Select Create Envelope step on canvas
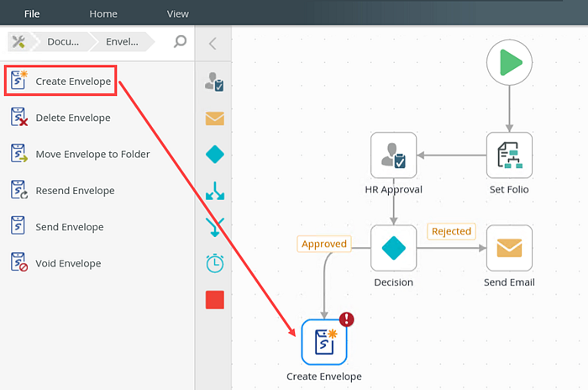 point(323,341)
